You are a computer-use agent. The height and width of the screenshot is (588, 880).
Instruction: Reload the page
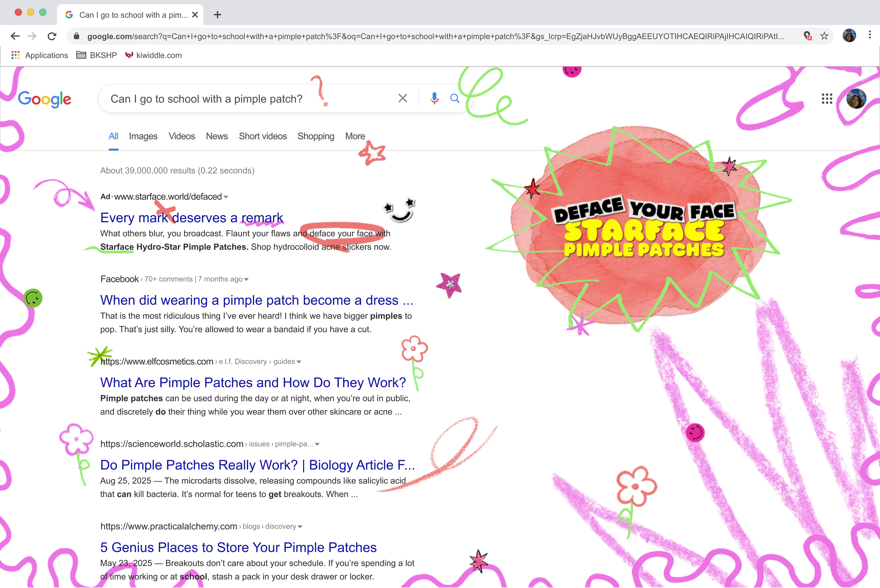click(x=52, y=36)
